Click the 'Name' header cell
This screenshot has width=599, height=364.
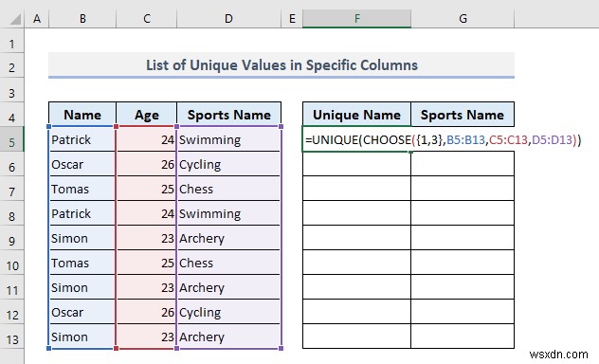pyautogui.click(x=82, y=114)
